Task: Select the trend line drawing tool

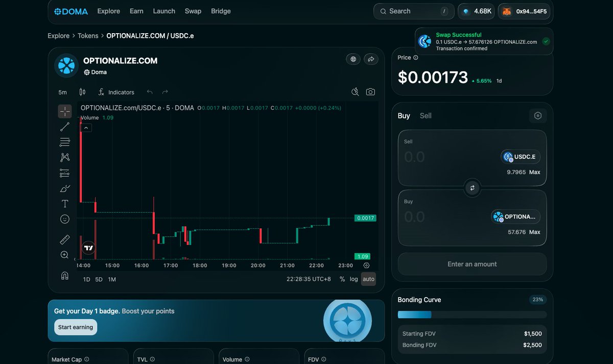Action: click(65, 127)
